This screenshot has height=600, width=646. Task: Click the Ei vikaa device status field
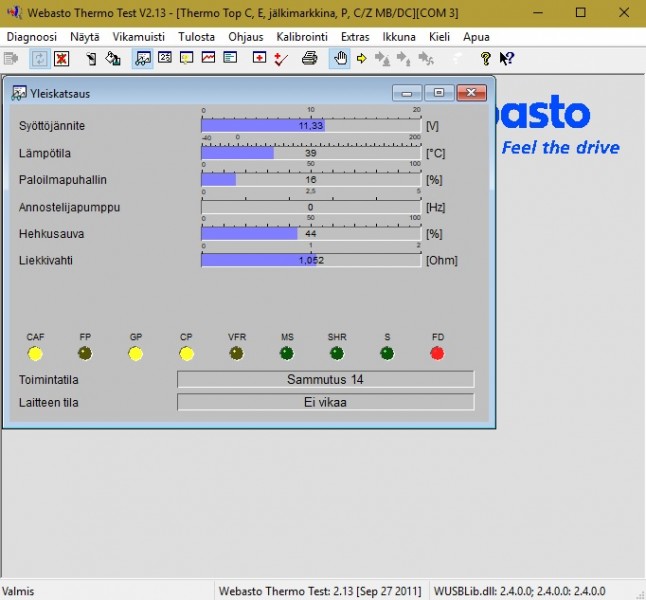[325, 402]
